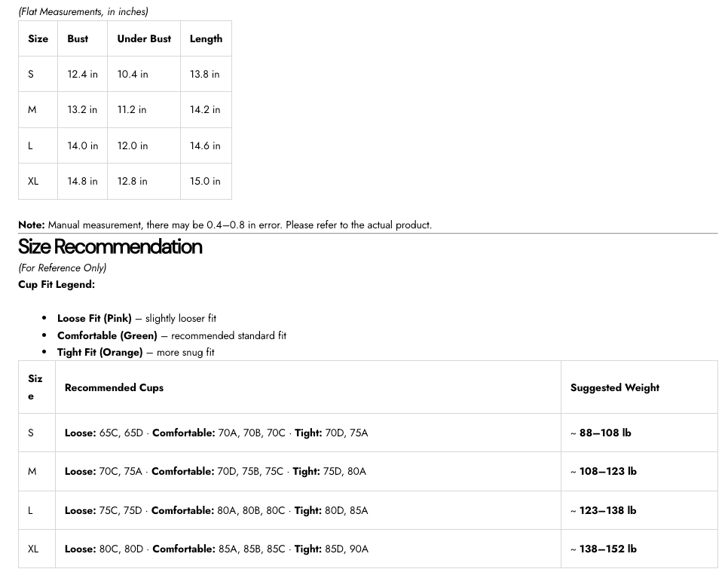Select the Comfortable (Green) legend item
Screen dimensions: 728x572
(172, 335)
